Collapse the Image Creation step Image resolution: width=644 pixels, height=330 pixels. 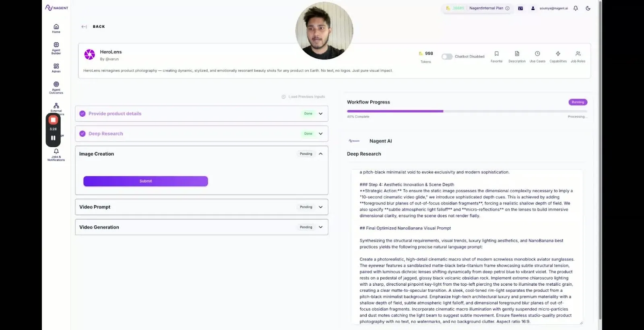320,154
